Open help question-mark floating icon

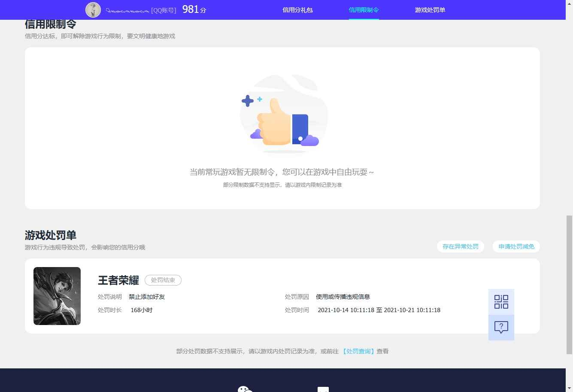pyautogui.click(x=501, y=327)
